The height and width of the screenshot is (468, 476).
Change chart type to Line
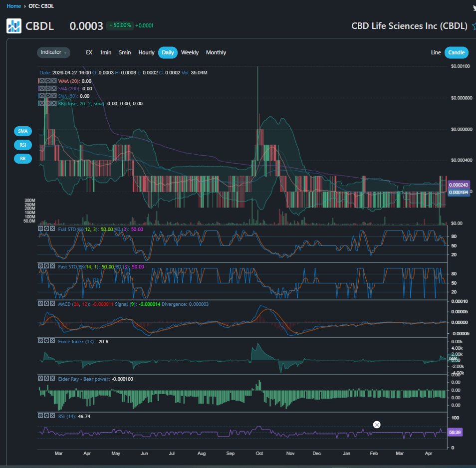coord(436,52)
